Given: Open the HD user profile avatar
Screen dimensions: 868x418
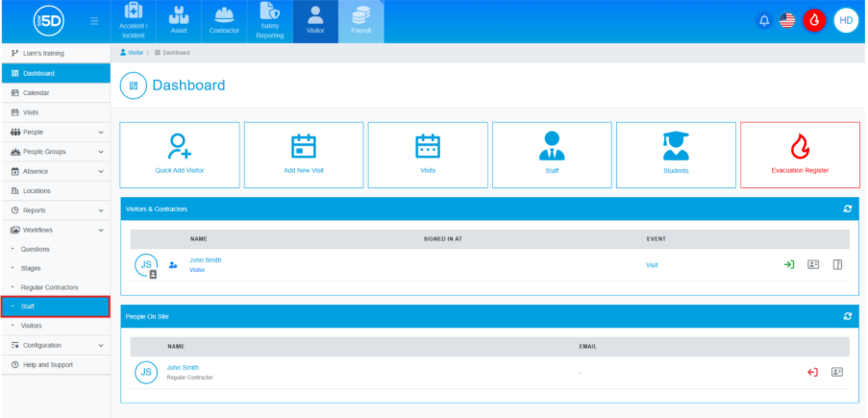Looking at the screenshot, I should (846, 20).
